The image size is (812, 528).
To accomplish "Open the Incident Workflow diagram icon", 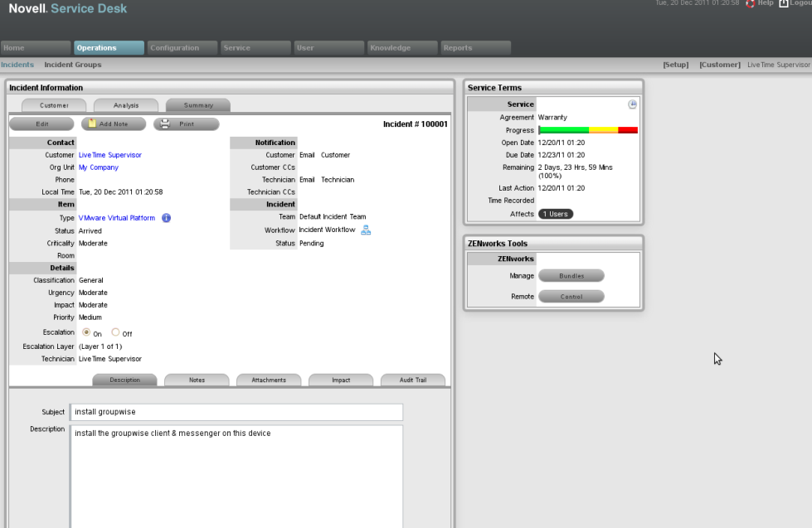I will [x=366, y=230].
